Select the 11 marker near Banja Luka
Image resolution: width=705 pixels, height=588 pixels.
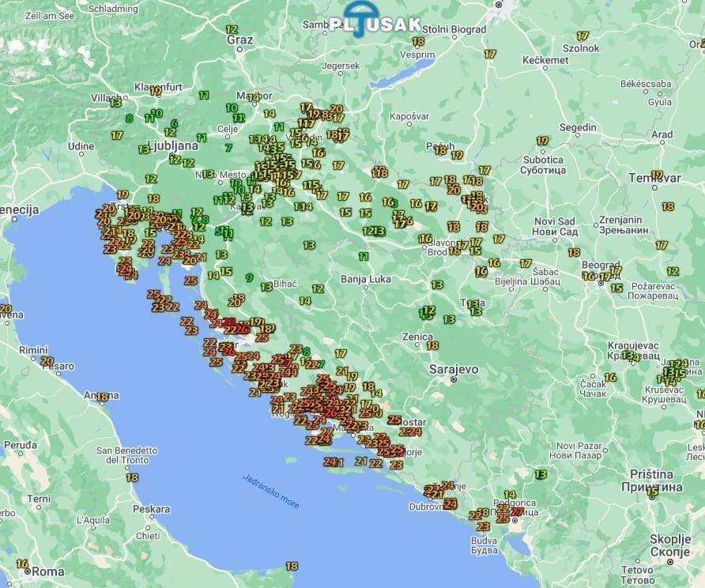point(364,256)
